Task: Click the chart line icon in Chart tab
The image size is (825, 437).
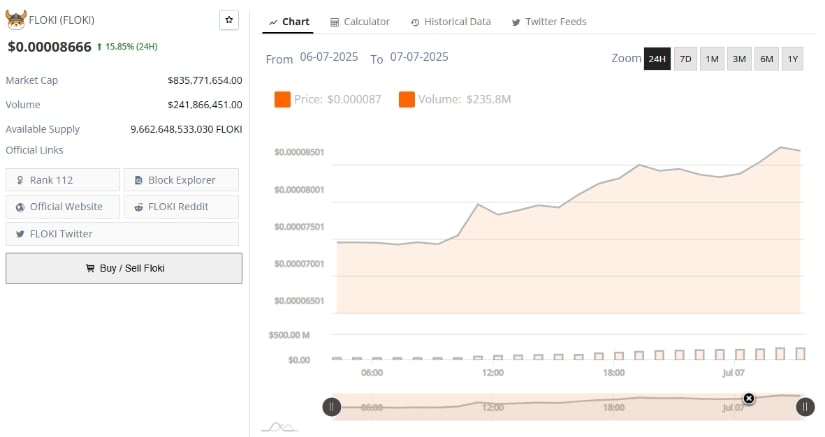Action: (273, 22)
